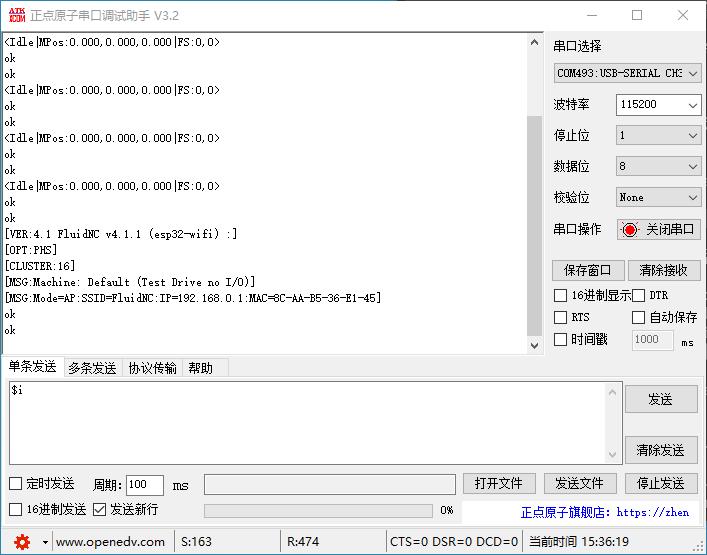Image resolution: width=707 pixels, height=555 pixels.
Task: Click the R:474 received counter
Action: click(x=303, y=541)
